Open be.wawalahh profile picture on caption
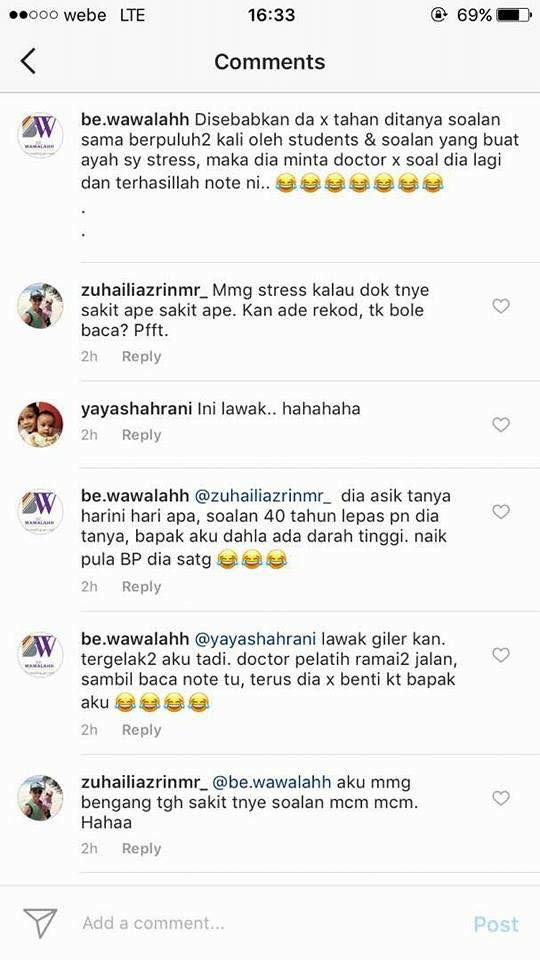The height and width of the screenshot is (960, 540). (x=40, y=136)
